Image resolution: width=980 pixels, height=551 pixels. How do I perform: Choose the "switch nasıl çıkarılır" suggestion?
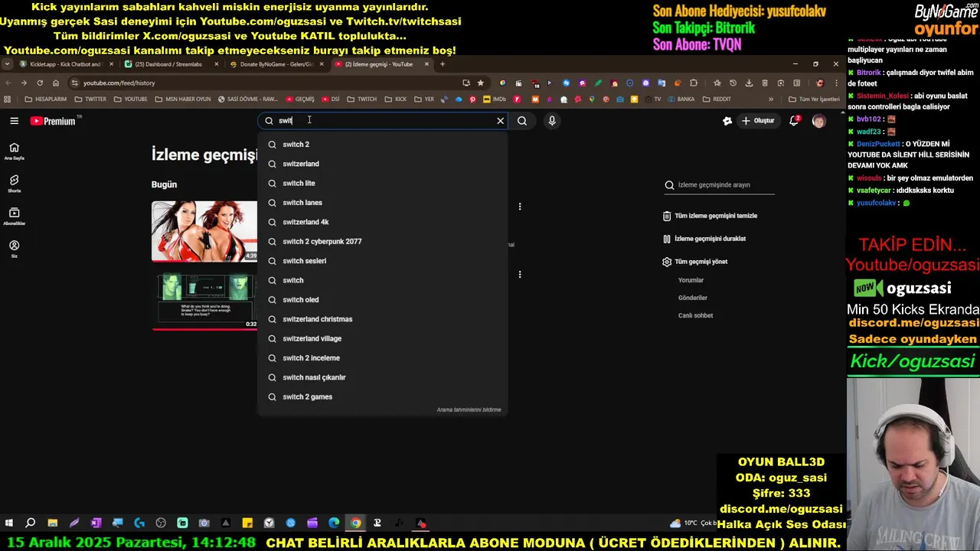(x=383, y=377)
